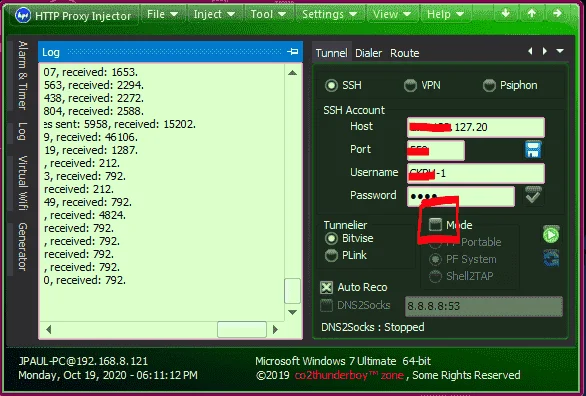Viewport: 586px width, 396px height.
Task: Click the up arrow toolbar icon
Action: 531,13
